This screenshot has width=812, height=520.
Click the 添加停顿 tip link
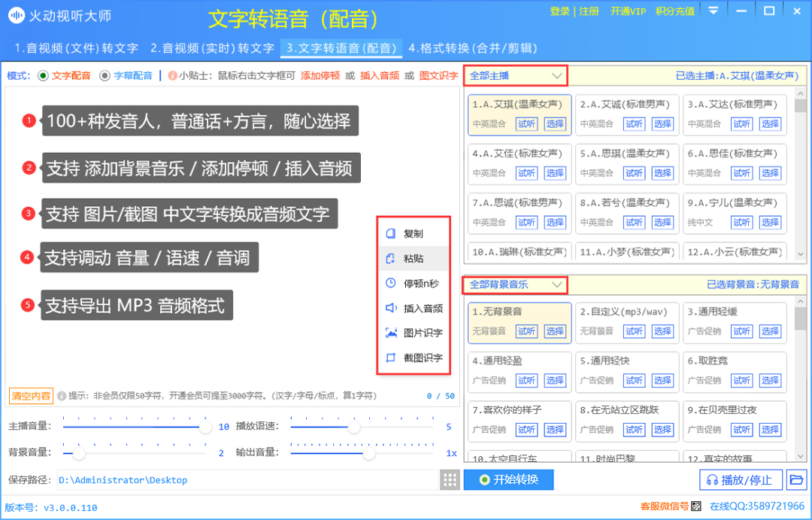320,76
